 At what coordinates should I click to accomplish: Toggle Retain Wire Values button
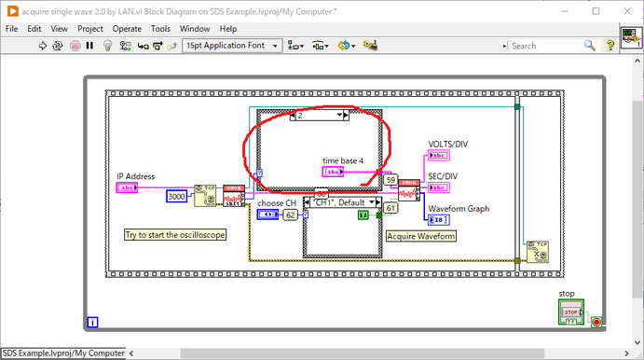pos(125,46)
